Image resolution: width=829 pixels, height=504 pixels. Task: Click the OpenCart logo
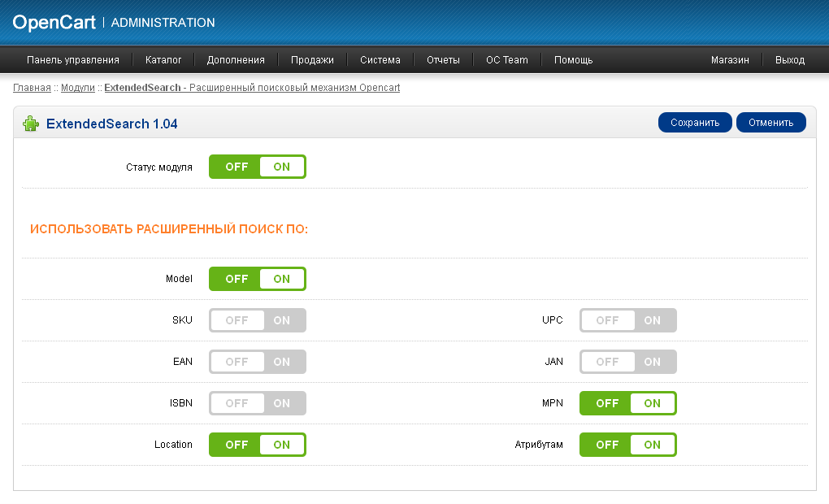[54, 23]
